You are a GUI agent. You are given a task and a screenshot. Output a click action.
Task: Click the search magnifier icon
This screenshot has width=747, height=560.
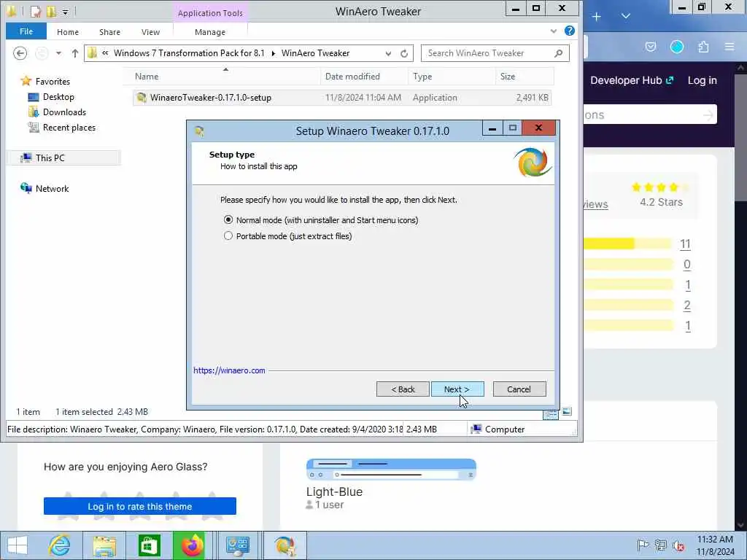pyautogui.click(x=559, y=53)
